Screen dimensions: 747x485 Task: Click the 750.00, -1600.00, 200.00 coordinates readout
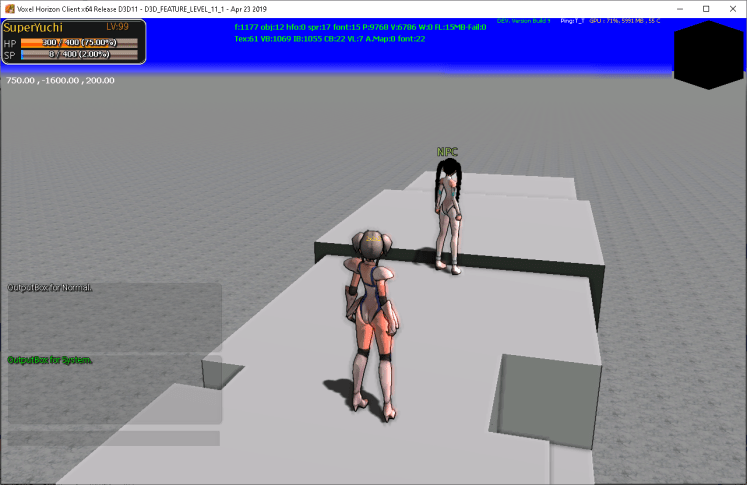(60, 81)
